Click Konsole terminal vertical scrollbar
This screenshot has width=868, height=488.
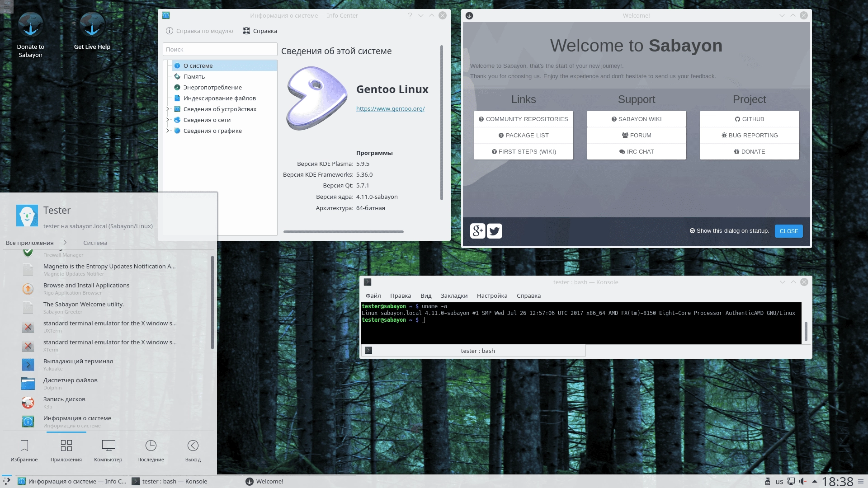click(806, 331)
